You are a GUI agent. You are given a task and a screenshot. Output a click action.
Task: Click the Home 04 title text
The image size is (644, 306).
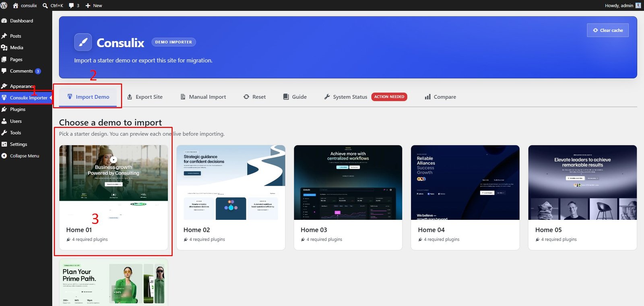tap(431, 230)
